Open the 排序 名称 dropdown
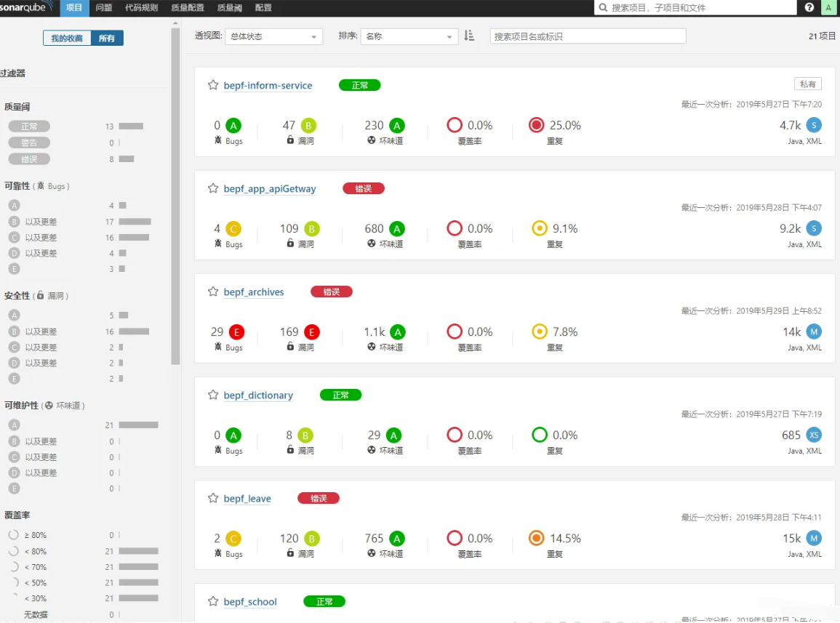The height and width of the screenshot is (623, 840). pyautogui.click(x=409, y=36)
